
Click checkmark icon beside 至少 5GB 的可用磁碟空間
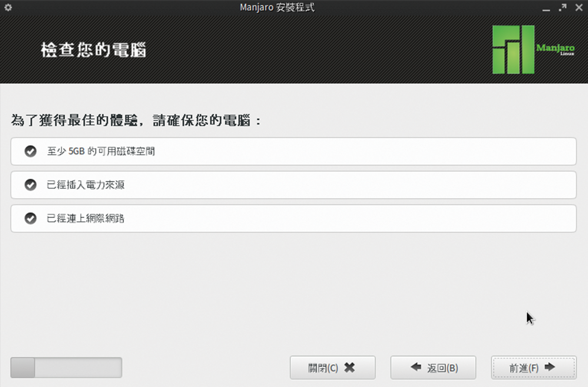pyautogui.click(x=30, y=152)
